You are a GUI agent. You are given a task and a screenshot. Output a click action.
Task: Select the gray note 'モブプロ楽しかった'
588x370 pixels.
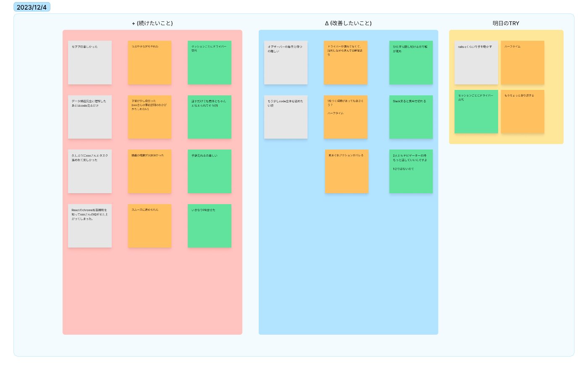coord(90,63)
